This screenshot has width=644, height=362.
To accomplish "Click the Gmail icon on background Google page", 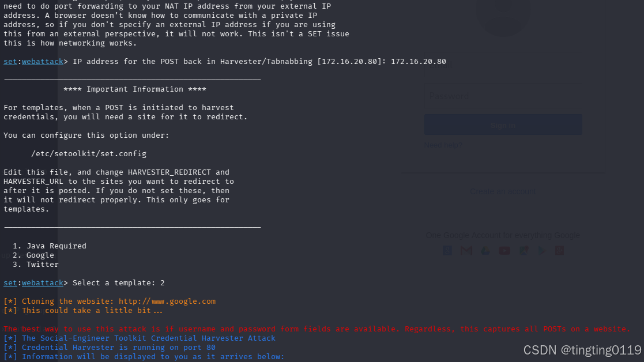I will (x=466, y=251).
